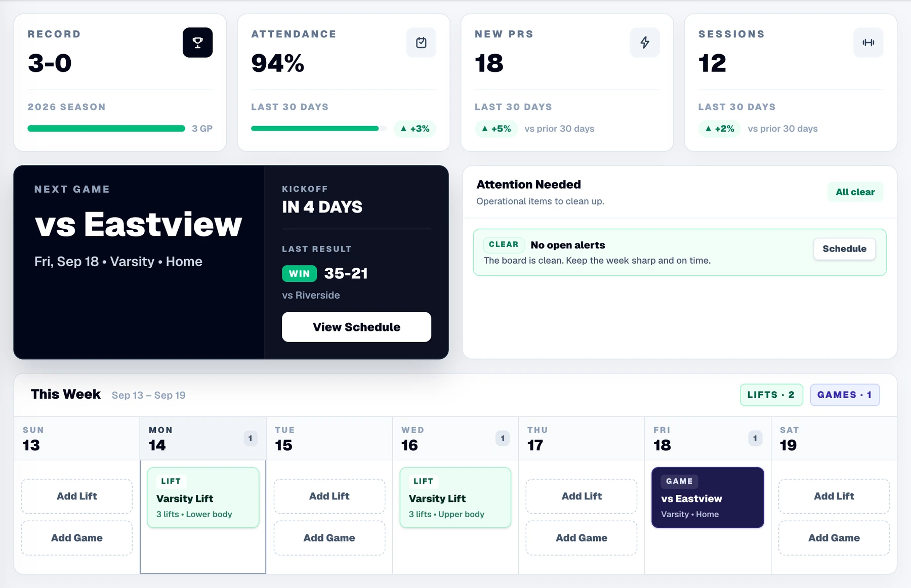Click the event count badge on Friday 18
911x588 pixels.
[x=755, y=438]
